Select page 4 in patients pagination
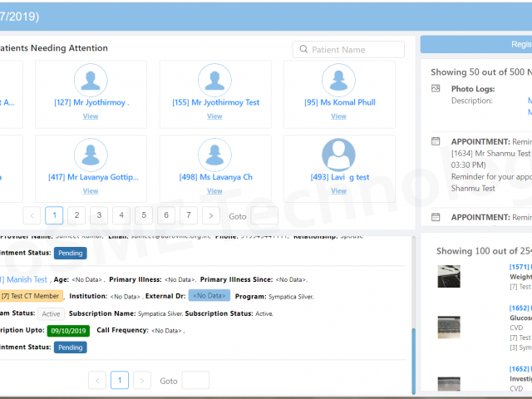The height and width of the screenshot is (399, 532). [121, 216]
